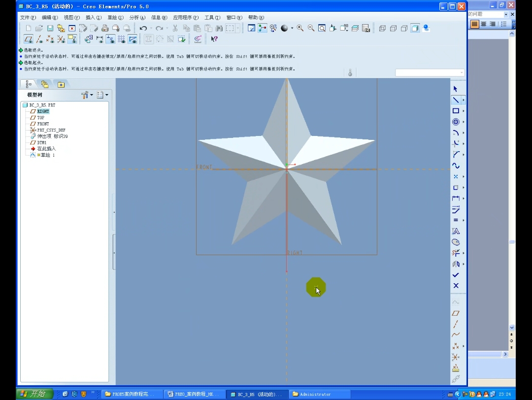Expand the Line tool flyout arrow
Screen dimensions: 532x400
pos(464,100)
